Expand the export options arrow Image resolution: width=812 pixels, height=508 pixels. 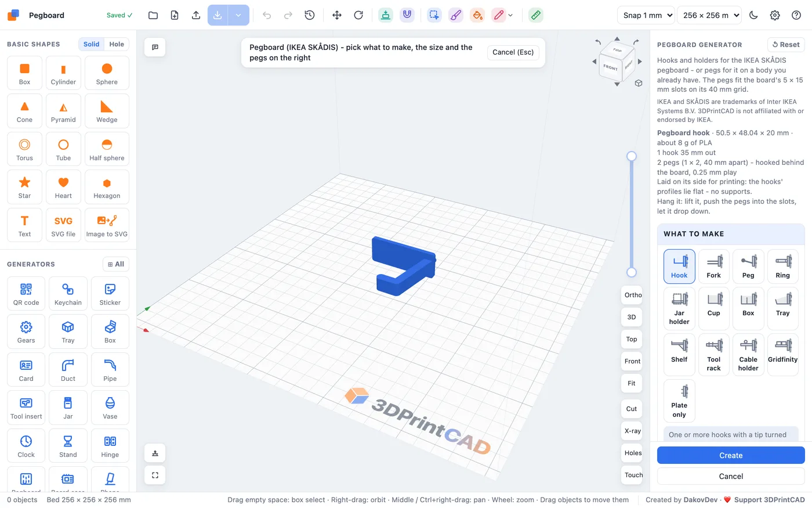pyautogui.click(x=238, y=15)
